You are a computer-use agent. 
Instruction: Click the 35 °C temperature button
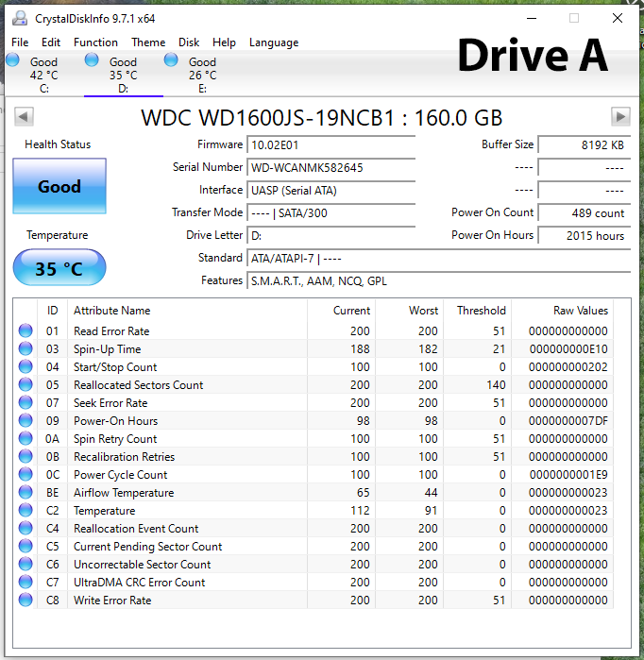point(59,268)
